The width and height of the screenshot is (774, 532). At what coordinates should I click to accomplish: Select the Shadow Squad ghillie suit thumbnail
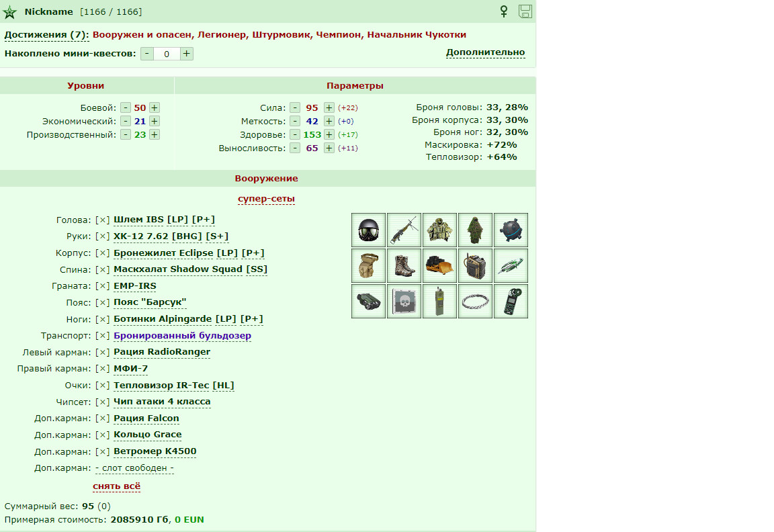pyautogui.click(x=476, y=230)
